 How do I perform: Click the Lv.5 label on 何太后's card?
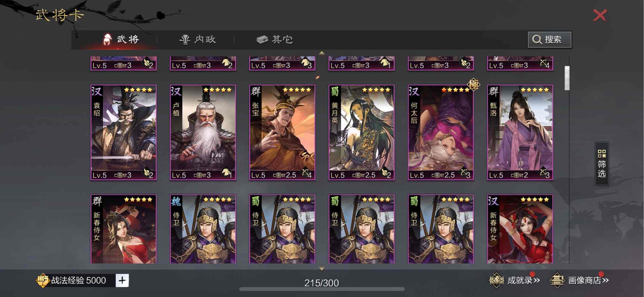(x=417, y=175)
